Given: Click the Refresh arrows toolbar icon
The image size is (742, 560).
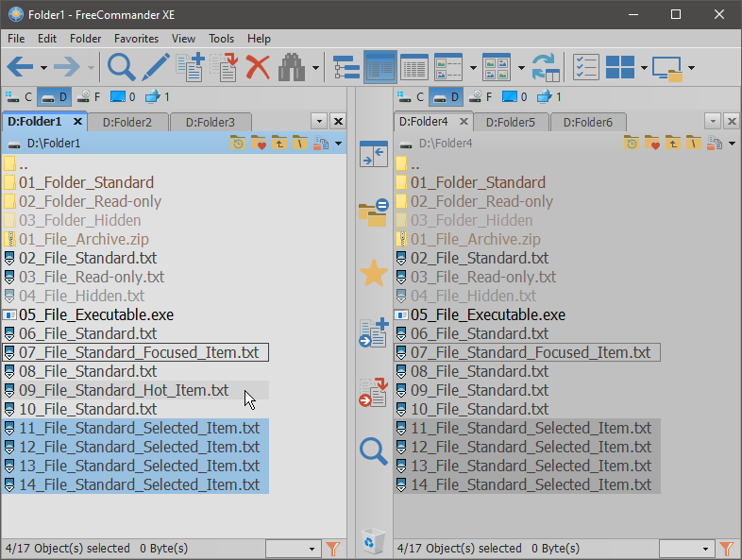Looking at the screenshot, I should (x=546, y=67).
